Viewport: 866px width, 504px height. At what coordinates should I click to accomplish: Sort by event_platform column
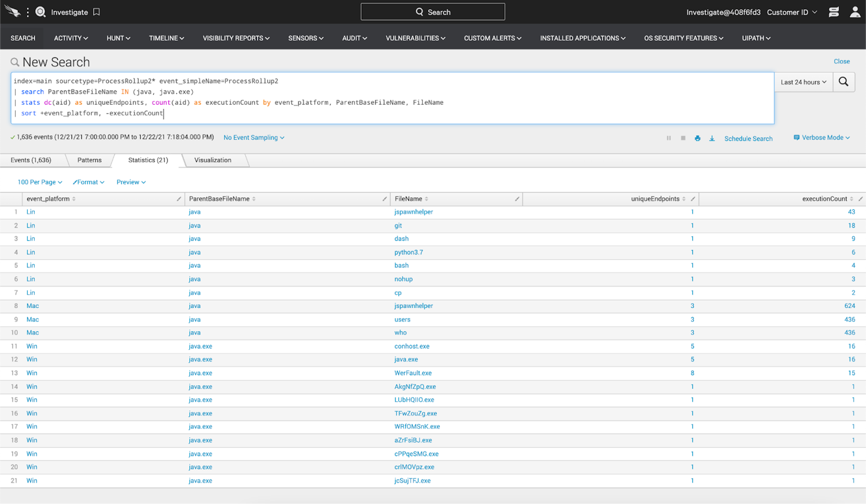coord(51,199)
